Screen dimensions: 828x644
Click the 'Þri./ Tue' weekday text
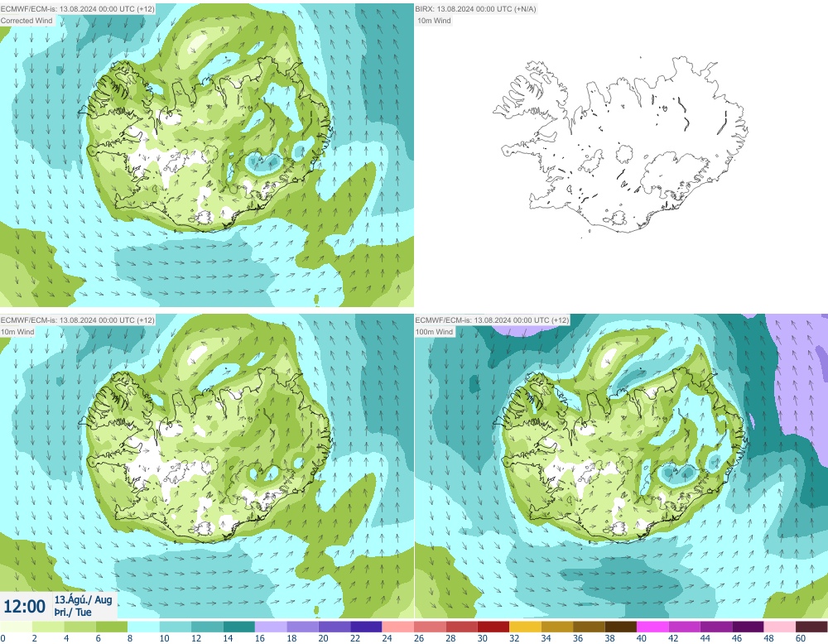(73, 613)
